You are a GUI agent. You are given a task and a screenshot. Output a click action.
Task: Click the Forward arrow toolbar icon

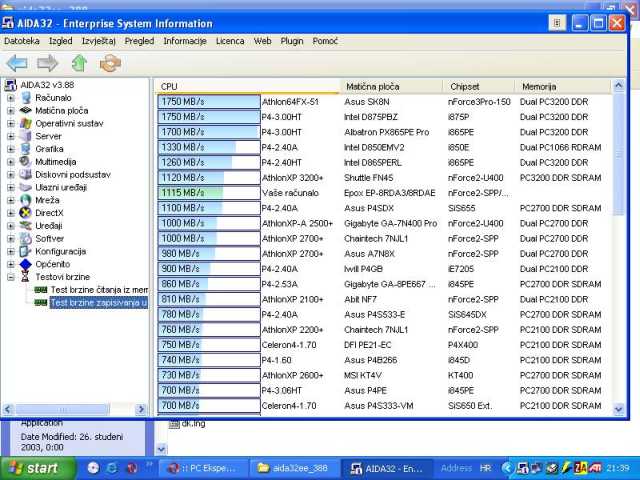(47, 63)
